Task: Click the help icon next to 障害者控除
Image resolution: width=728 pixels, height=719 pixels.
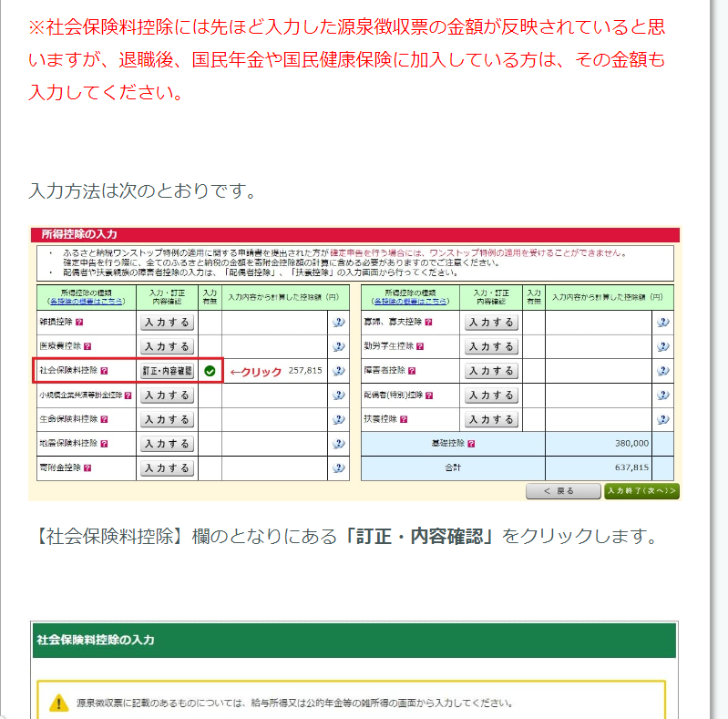Action: (412, 371)
